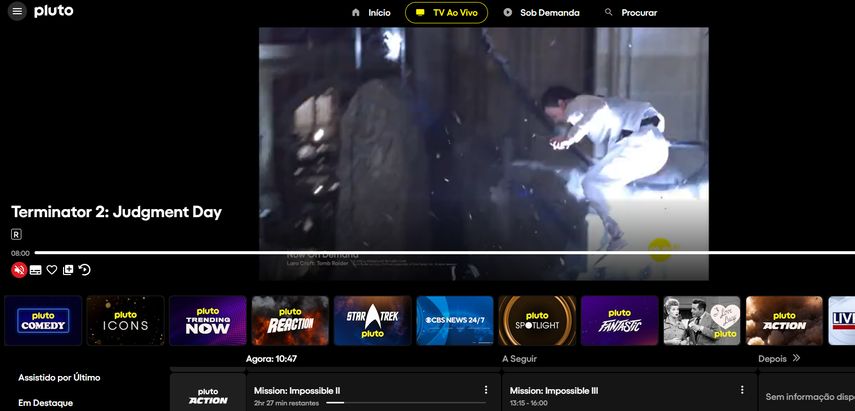Go to Início tab
This screenshot has width=855, height=411.
(371, 13)
